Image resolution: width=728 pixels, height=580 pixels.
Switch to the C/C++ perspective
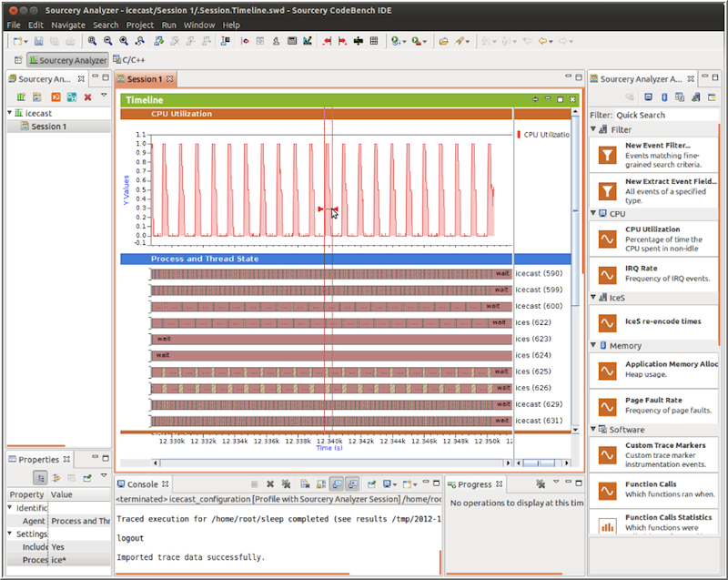[x=129, y=60]
